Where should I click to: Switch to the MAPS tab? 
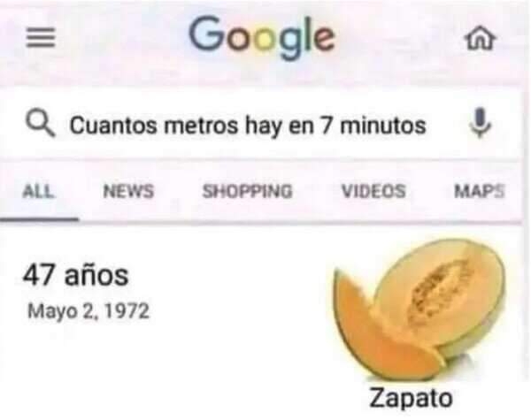pos(480,191)
